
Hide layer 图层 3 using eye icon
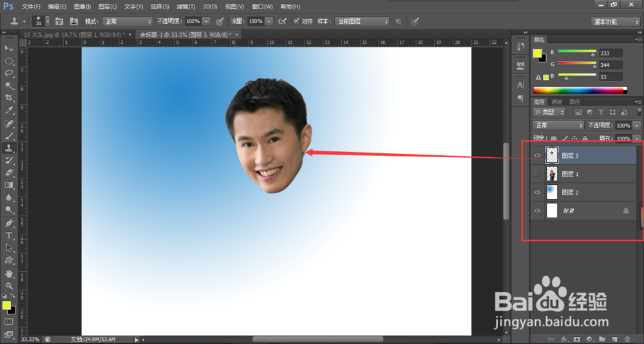click(x=537, y=155)
